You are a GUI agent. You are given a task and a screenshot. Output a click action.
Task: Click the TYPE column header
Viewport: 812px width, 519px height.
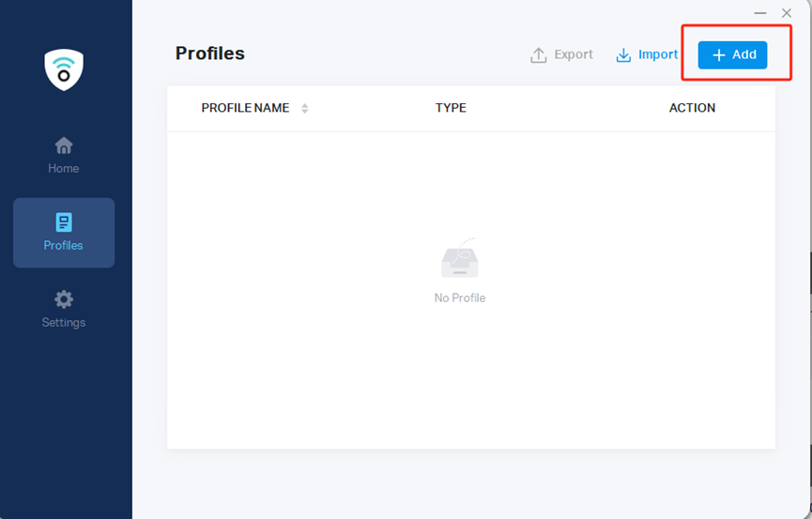click(451, 108)
